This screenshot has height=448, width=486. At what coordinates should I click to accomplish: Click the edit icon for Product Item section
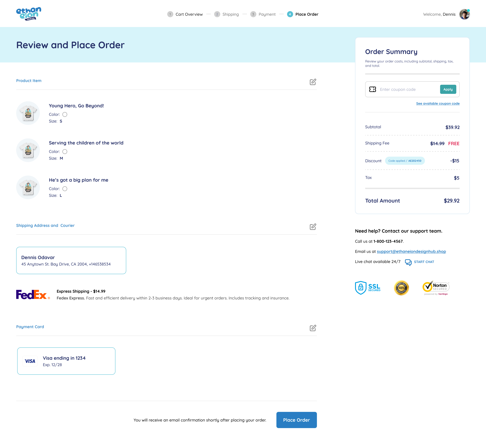point(313,82)
